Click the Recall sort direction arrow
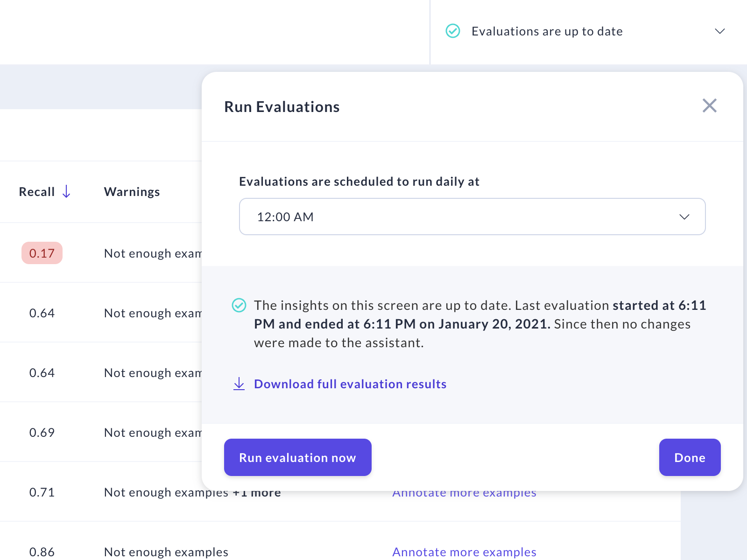Screen dimensions: 747x560 coord(67,192)
